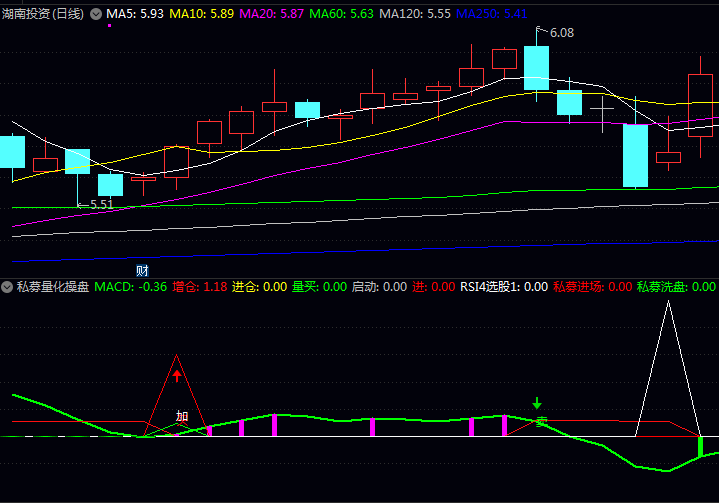Click the 6.08 high price flag label
The image size is (719, 503).
click(x=560, y=33)
